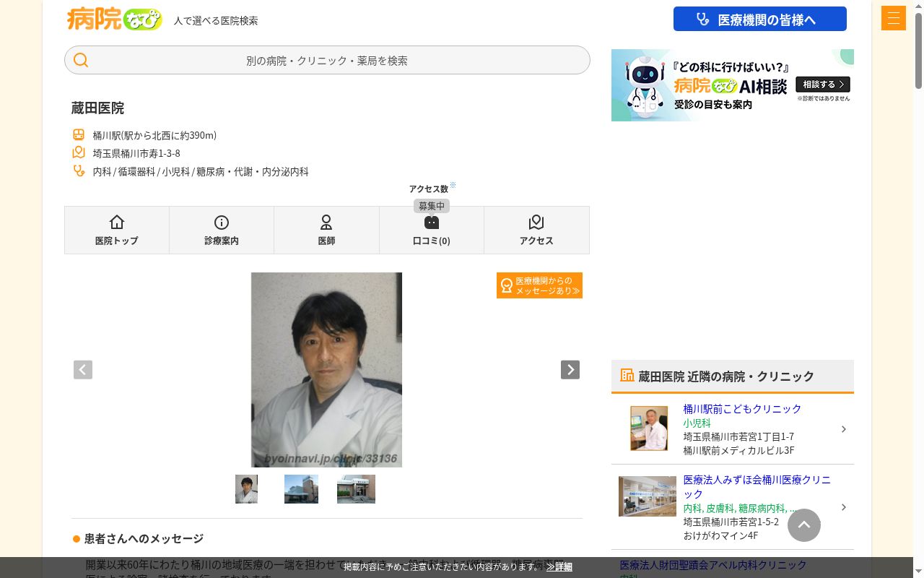
Task: Jump back to top with the round arrow button
Action: pos(804,525)
